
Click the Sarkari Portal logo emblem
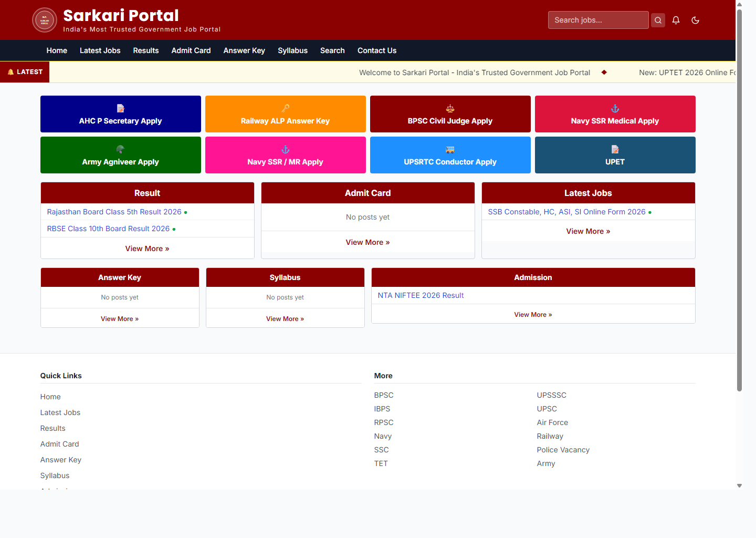[45, 19]
